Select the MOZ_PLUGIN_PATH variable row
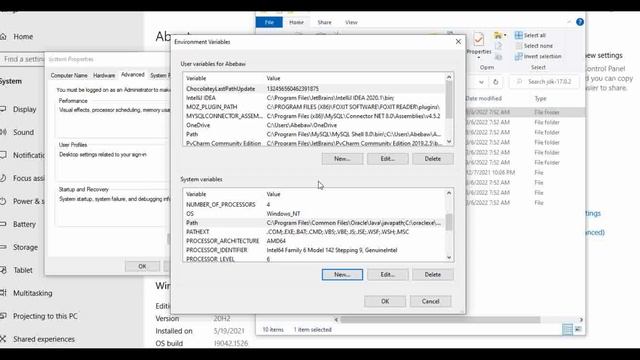 pyautogui.click(x=314, y=107)
